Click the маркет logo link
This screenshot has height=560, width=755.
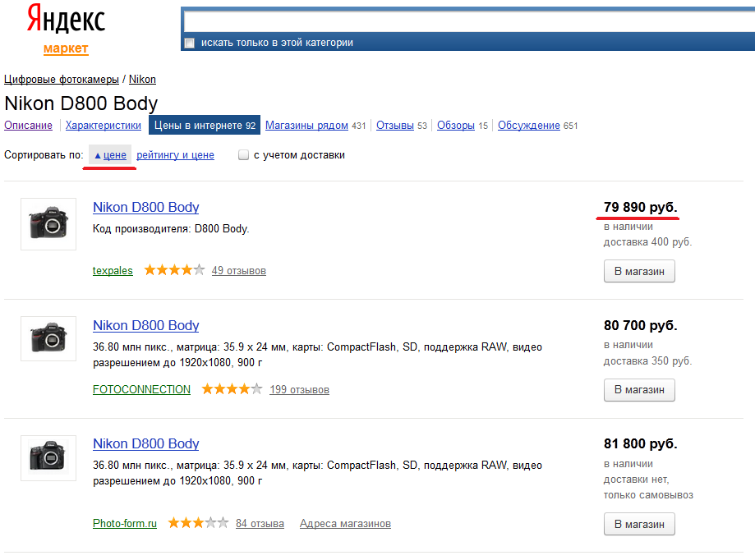click(66, 48)
